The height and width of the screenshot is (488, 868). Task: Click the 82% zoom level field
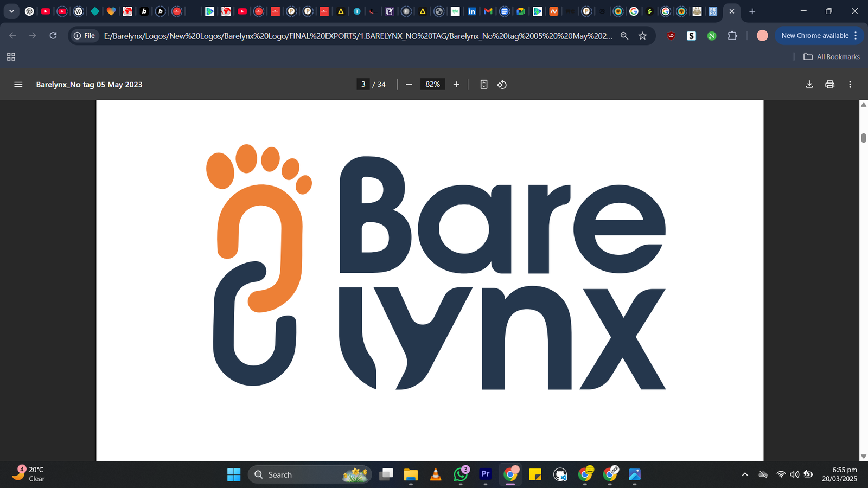pos(432,84)
